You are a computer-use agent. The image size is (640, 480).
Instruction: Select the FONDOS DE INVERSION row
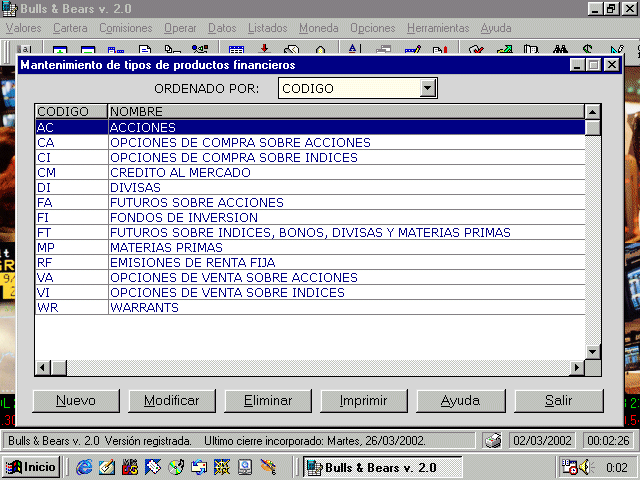[310, 218]
